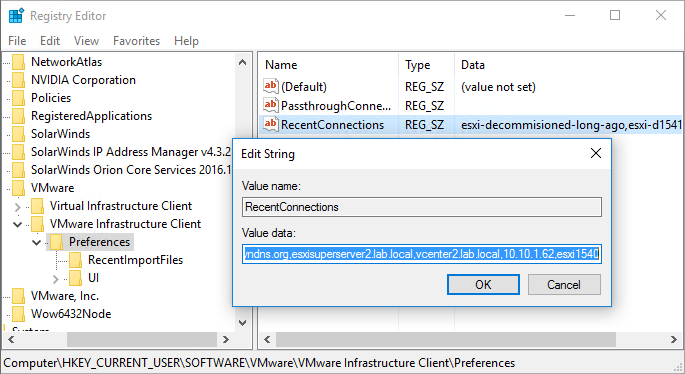Select the NVIDIA Corporation key label
This screenshot has width=685, height=374.
[x=83, y=80]
